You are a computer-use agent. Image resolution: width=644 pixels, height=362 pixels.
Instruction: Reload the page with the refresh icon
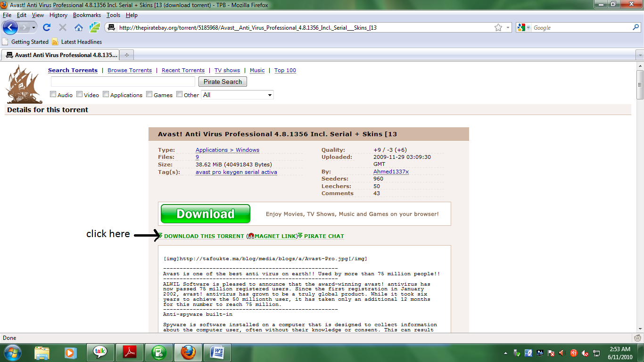47,28
